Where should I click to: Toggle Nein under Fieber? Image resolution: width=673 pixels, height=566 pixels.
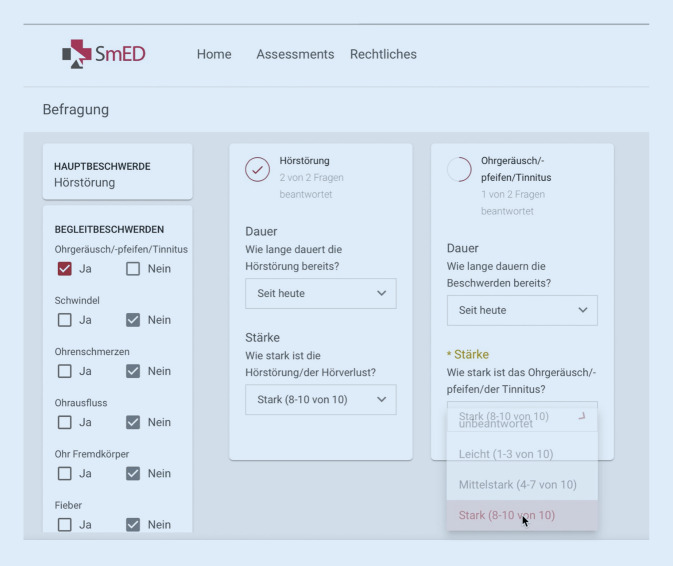click(x=133, y=524)
